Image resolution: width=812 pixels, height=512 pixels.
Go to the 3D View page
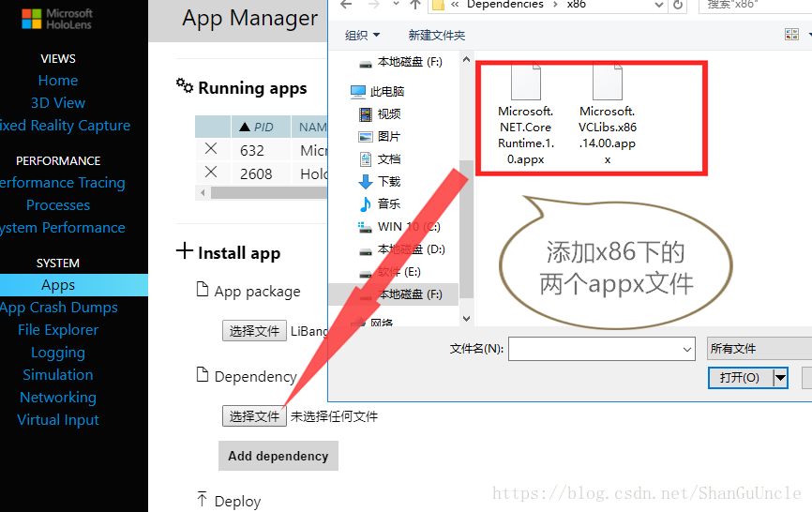pos(58,103)
